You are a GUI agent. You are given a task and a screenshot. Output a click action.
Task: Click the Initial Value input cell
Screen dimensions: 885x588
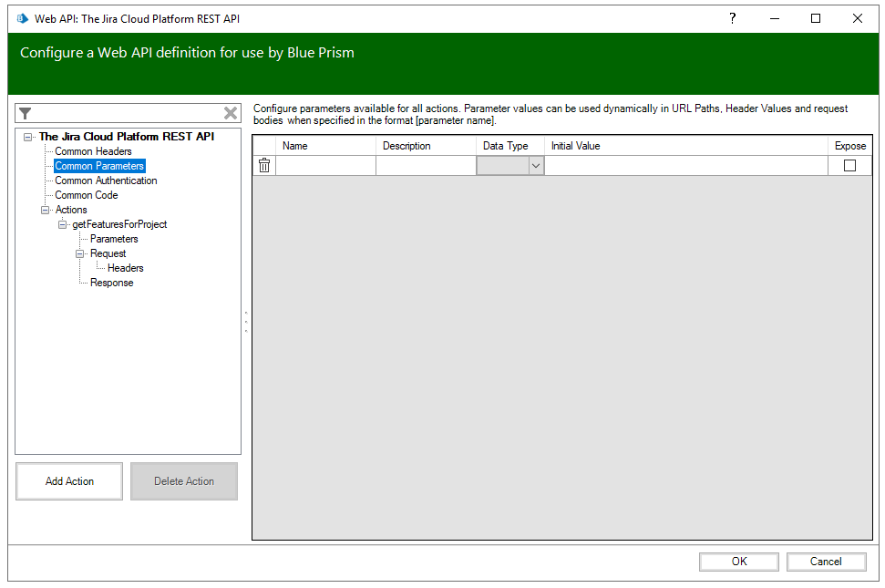[x=685, y=166]
